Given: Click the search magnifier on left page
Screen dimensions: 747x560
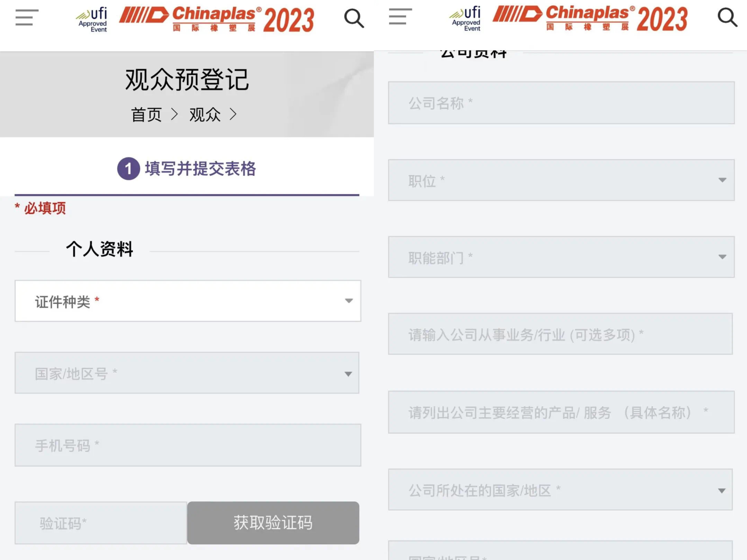Looking at the screenshot, I should pos(354,18).
